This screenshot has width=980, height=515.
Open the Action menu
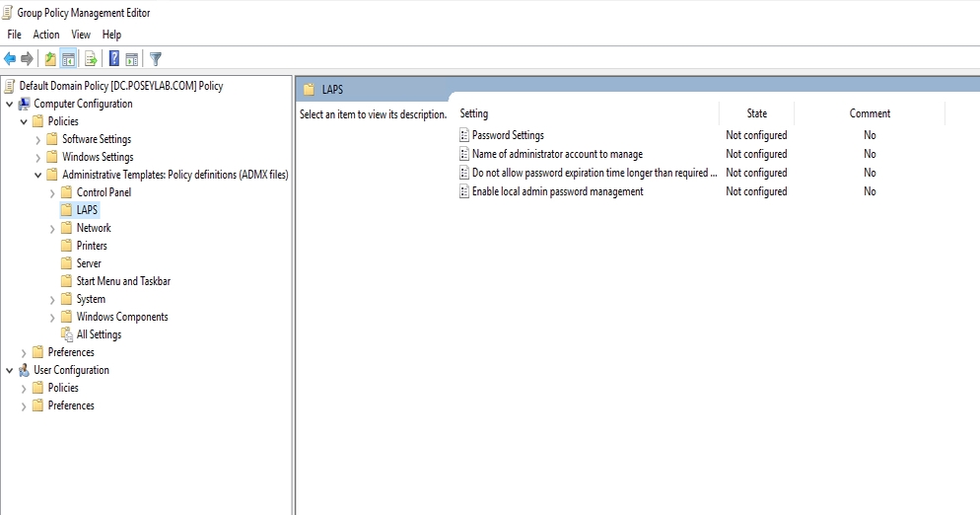(x=46, y=35)
